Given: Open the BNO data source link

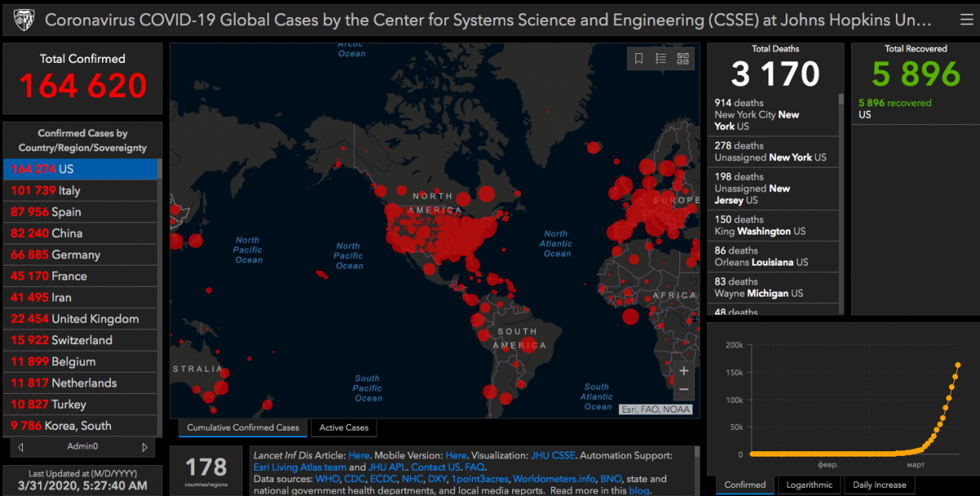Looking at the screenshot, I should click(611, 479).
